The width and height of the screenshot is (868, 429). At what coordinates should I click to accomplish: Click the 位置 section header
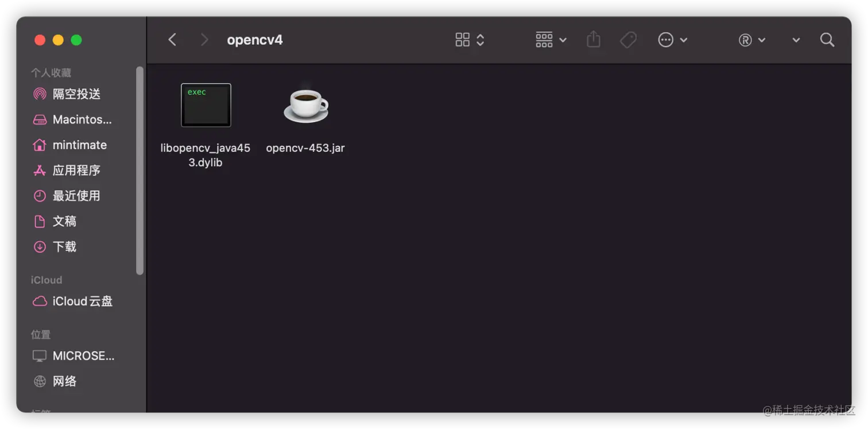[x=41, y=334]
